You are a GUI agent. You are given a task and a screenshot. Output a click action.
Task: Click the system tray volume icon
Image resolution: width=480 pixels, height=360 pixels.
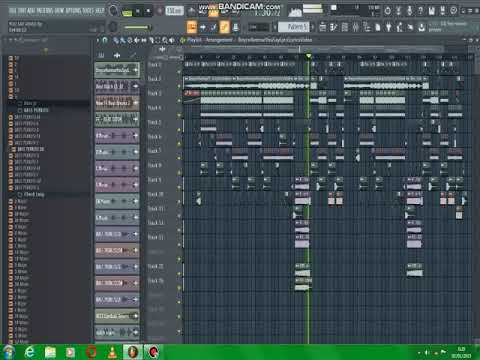pos(427,352)
